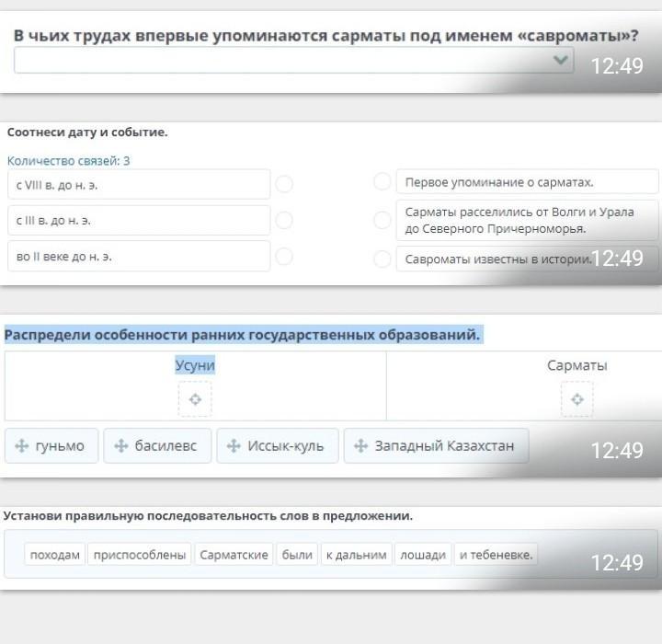The height and width of the screenshot is (644, 662).
Task: Select radio circle beside 'Первое упоминание о сарматах'
Action: tap(382, 182)
